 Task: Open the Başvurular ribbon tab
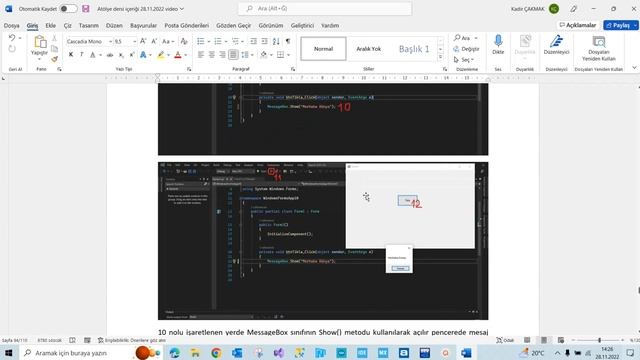(x=143, y=25)
